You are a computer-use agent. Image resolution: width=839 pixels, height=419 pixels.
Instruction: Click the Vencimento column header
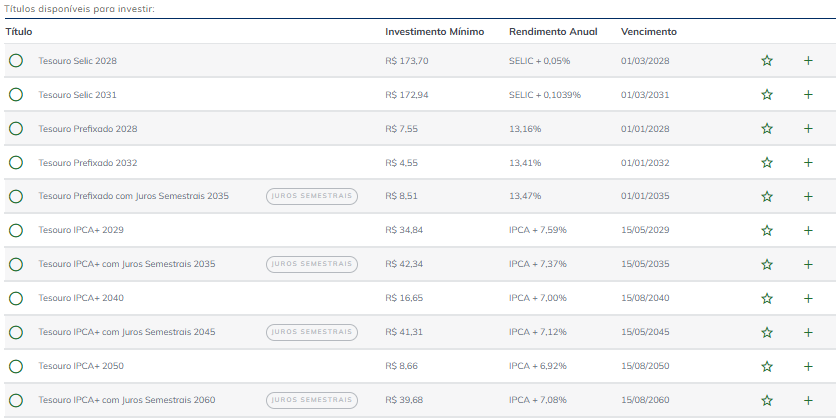tap(649, 32)
